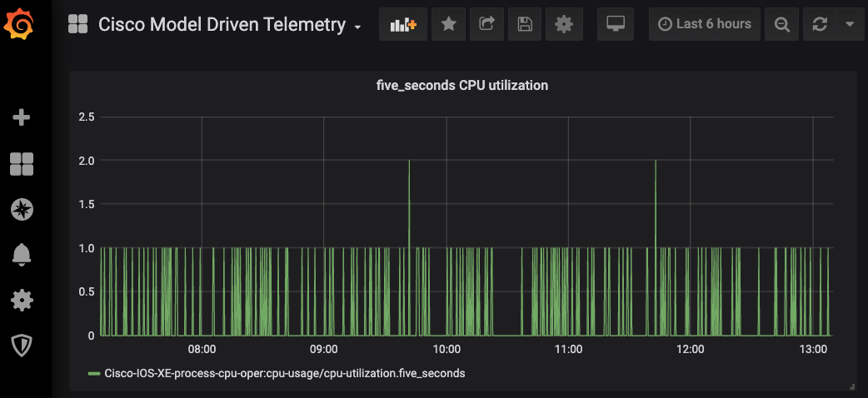
Task: Open the Configuration gear in sidebar
Action: coord(22,300)
